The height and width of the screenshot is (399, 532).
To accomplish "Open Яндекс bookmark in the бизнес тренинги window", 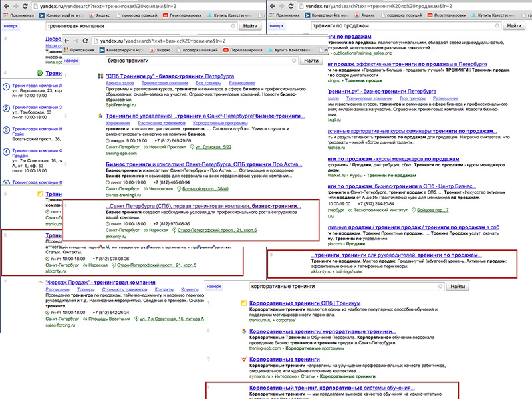I will [160, 50].
